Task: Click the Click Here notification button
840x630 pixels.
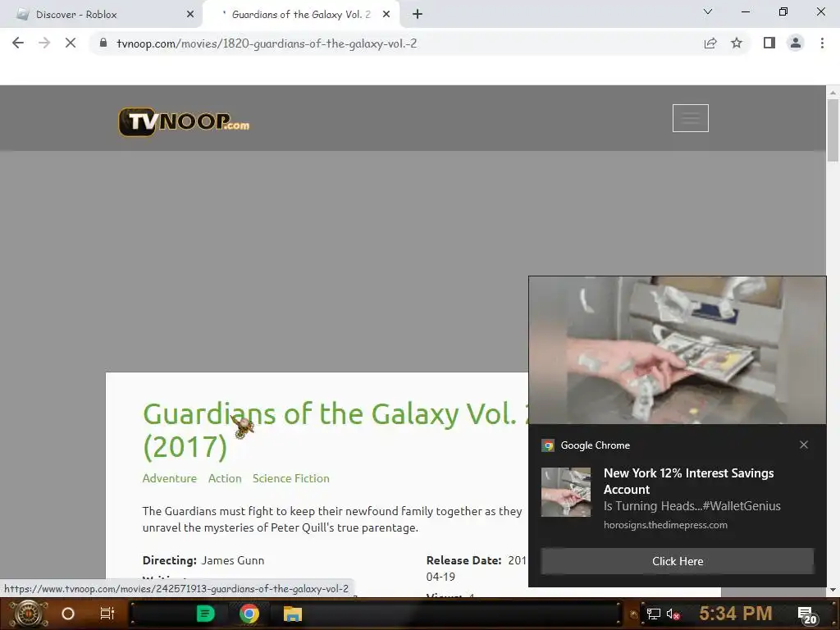Action: tap(677, 561)
